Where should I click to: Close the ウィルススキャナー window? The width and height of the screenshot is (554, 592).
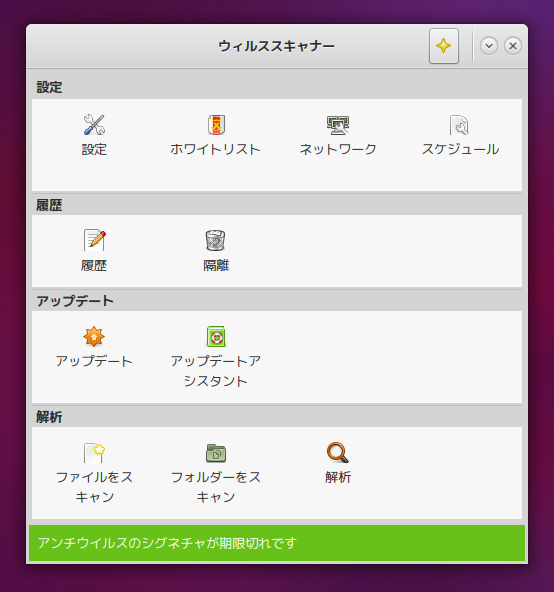pos(512,46)
